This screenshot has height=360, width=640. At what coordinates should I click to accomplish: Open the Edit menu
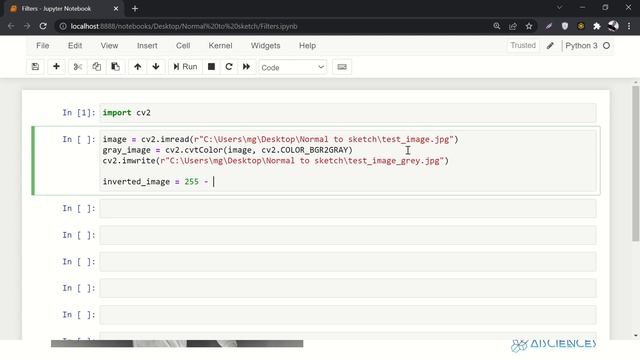[75, 46]
